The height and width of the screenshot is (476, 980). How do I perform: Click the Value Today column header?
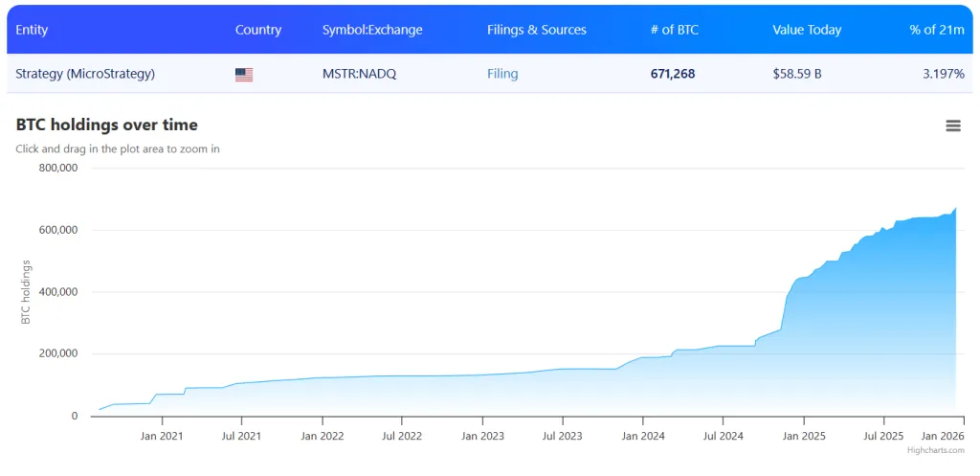click(x=807, y=30)
